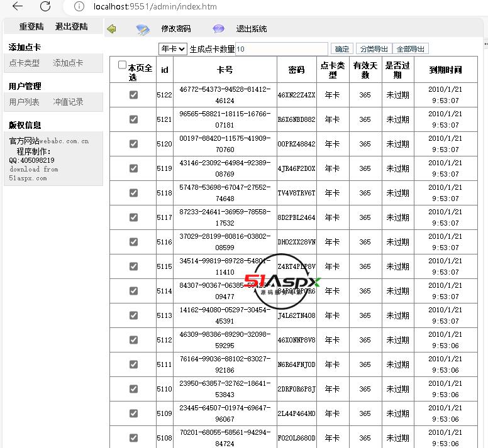Open the 年卡 card type dropdown

pos(173,49)
